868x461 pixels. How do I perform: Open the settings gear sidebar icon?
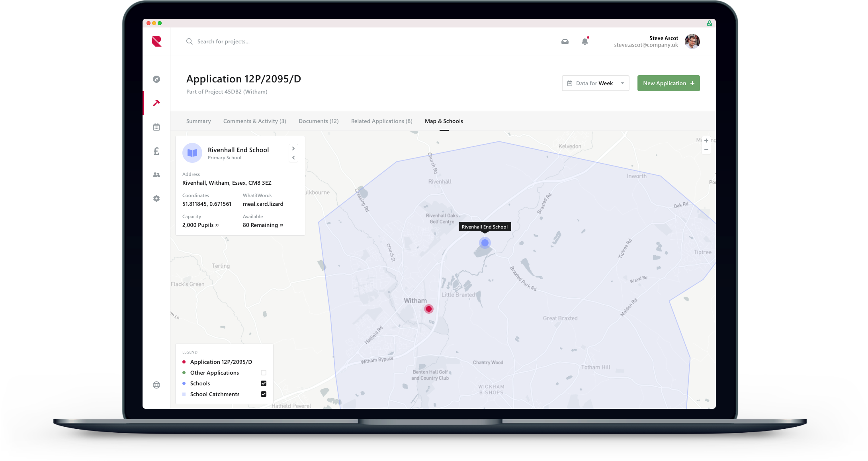[156, 198]
